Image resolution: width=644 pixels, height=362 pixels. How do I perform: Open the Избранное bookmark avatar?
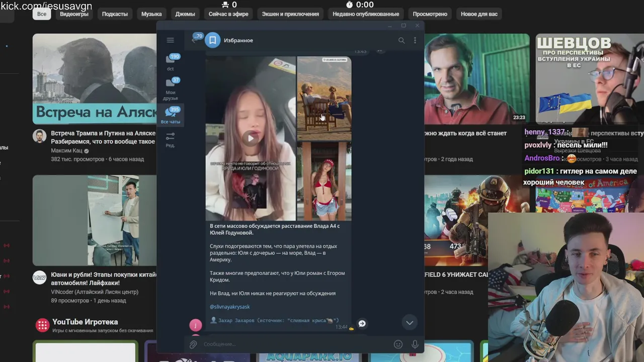pyautogui.click(x=213, y=40)
